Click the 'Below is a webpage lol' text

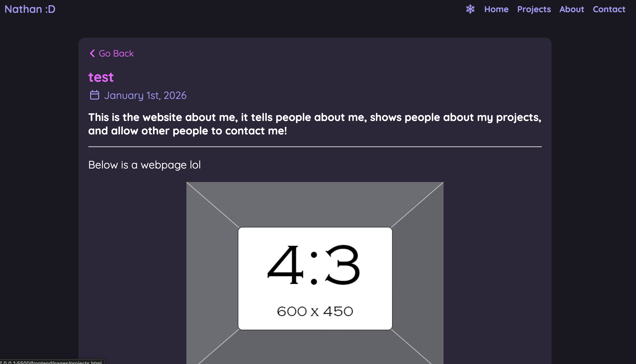(x=144, y=165)
